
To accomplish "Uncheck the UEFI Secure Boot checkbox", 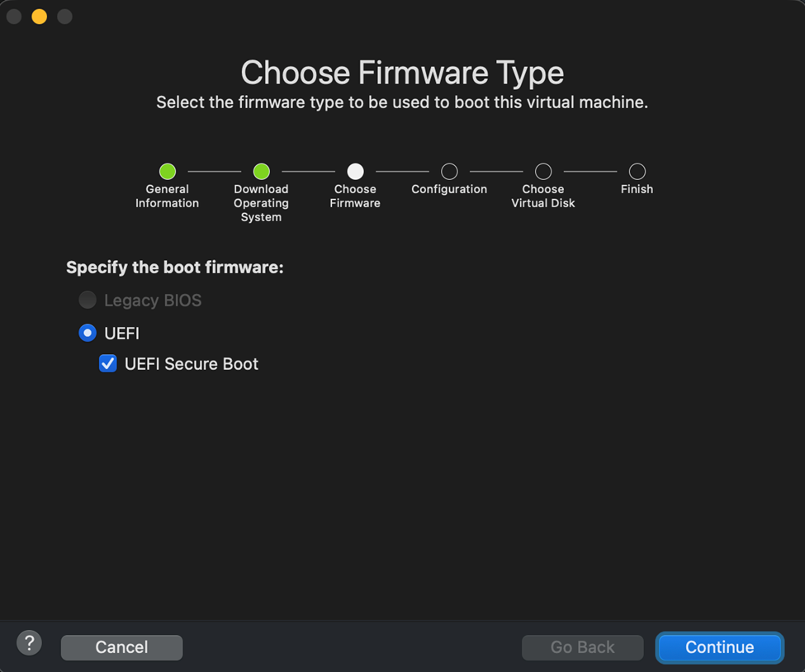I will click(x=108, y=363).
